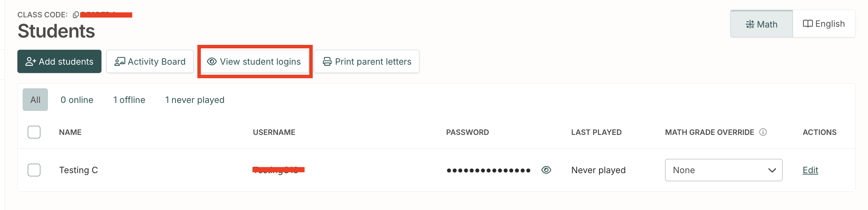Tick the select-all checkbox in the table header
This screenshot has height=210, width=868.
34,132
